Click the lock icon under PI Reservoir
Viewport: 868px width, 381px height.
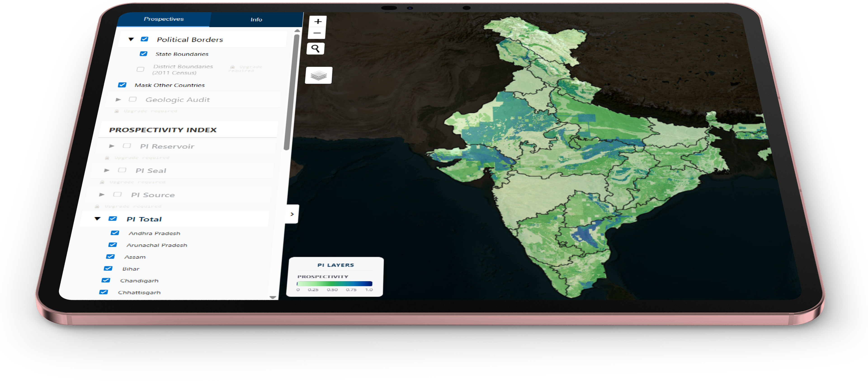pos(107,158)
